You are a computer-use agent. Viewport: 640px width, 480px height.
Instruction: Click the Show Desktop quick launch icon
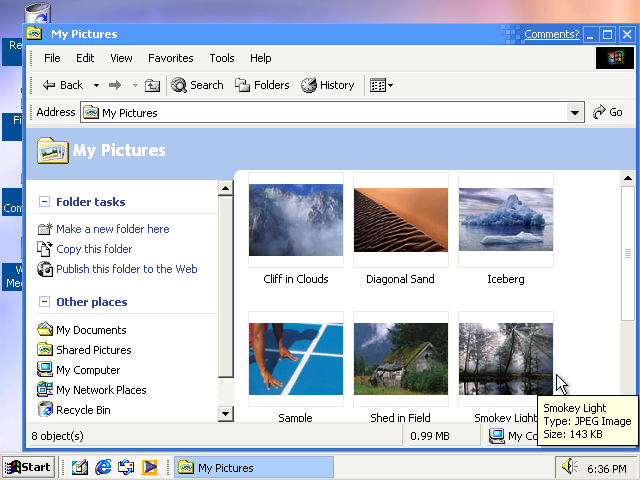80,467
